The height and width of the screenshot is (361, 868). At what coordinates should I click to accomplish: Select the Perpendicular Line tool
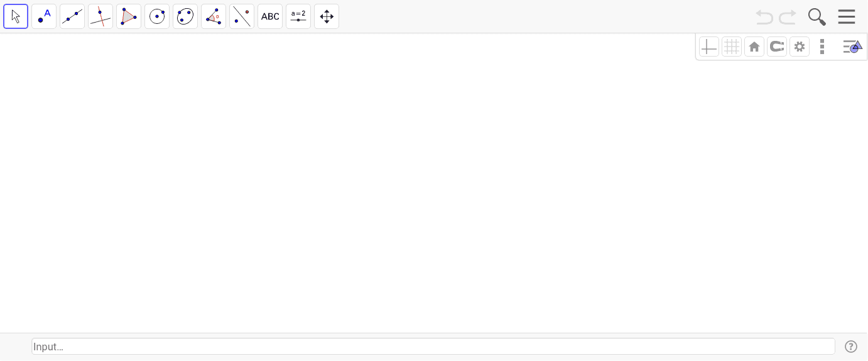coord(100,16)
